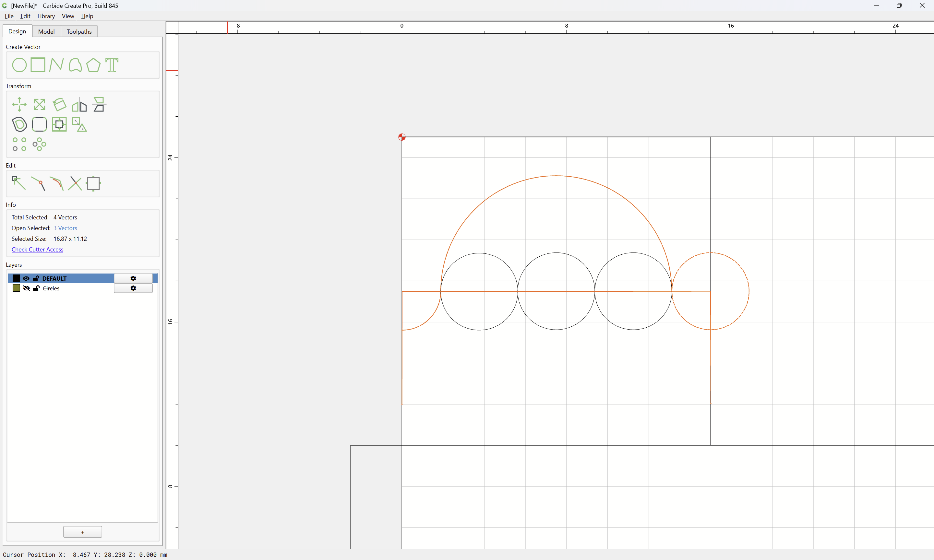The image size is (934, 560).
Task: Open the Library menu
Action: pos(46,16)
